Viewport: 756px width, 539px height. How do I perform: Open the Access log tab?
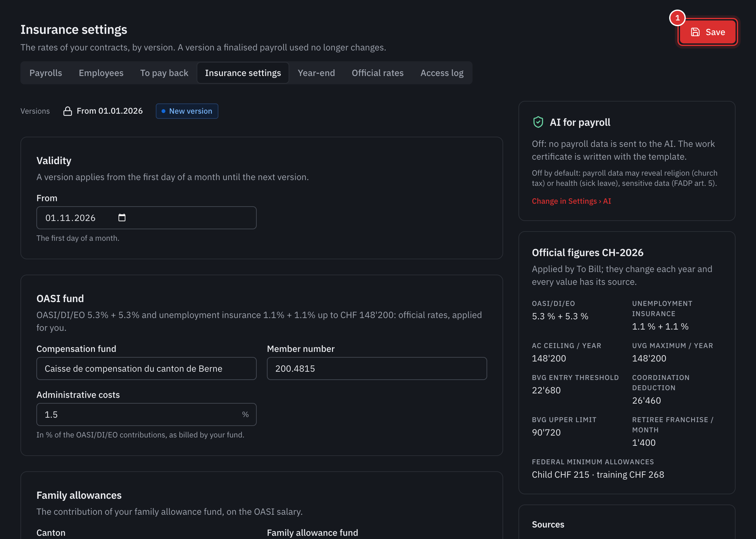(442, 73)
